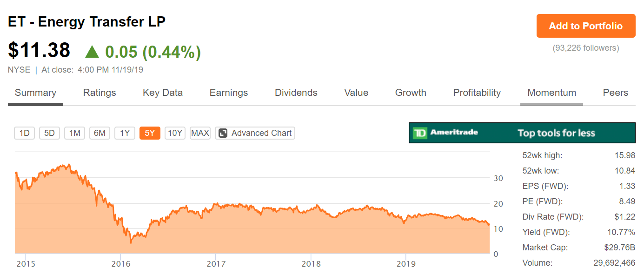Select the 5D chart range

tap(49, 133)
